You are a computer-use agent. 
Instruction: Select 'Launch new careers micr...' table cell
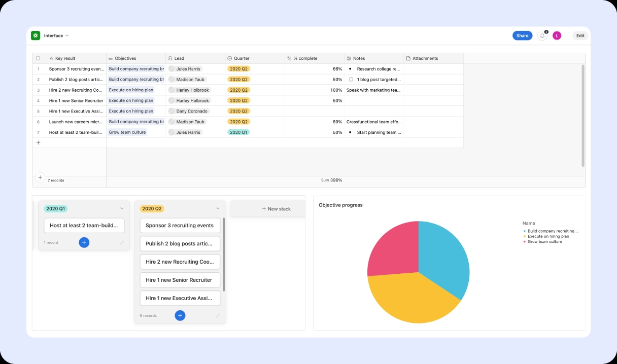76,122
